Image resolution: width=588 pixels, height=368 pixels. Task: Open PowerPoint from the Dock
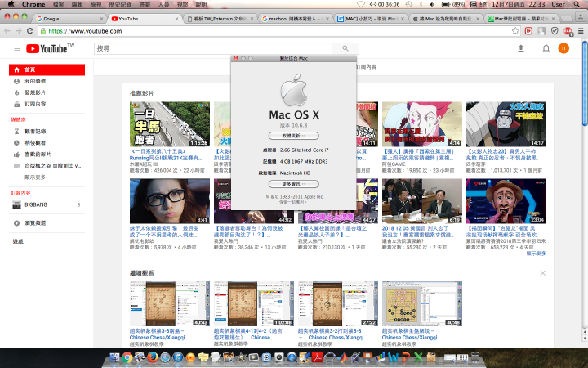[406, 357]
